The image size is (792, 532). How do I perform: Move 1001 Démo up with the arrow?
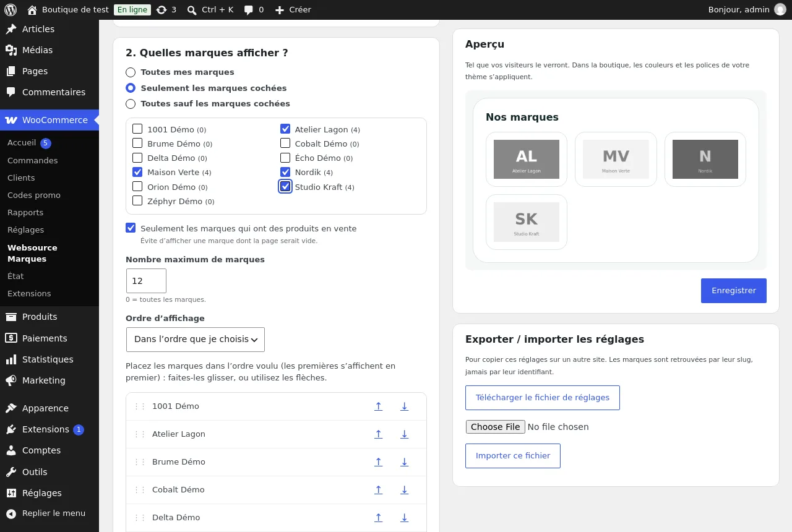click(x=379, y=406)
